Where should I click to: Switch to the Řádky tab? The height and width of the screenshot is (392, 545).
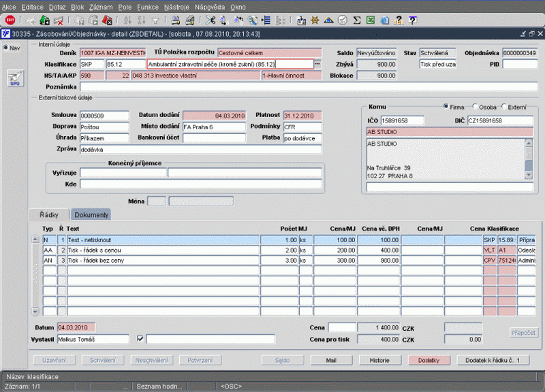click(x=49, y=214)
